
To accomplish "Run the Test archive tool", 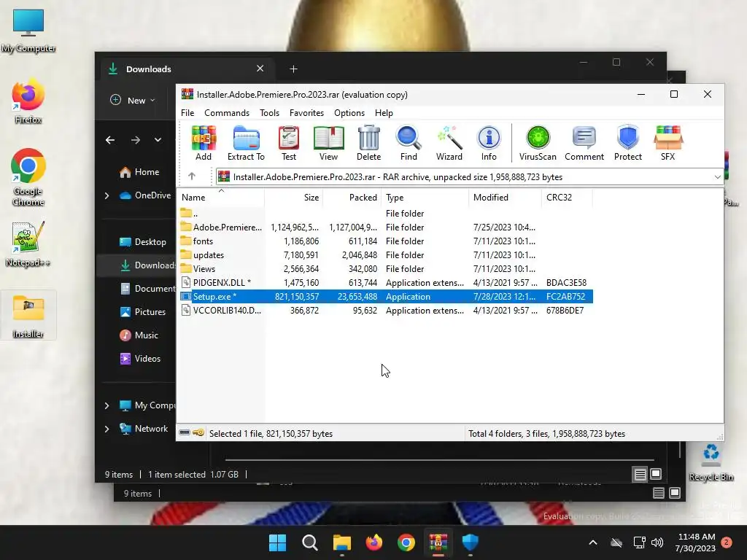I will coord(289,143).
